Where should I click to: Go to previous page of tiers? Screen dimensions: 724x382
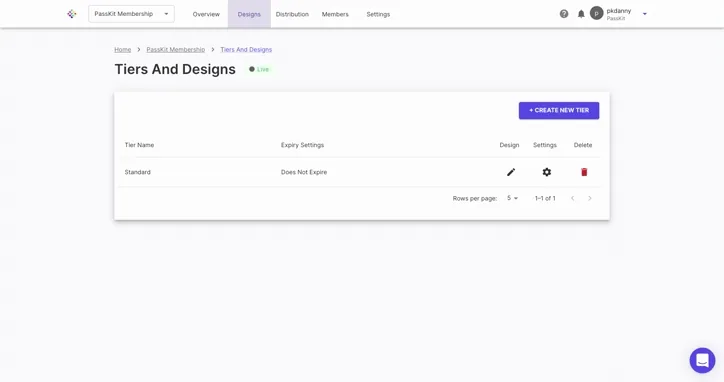point(573,198)
